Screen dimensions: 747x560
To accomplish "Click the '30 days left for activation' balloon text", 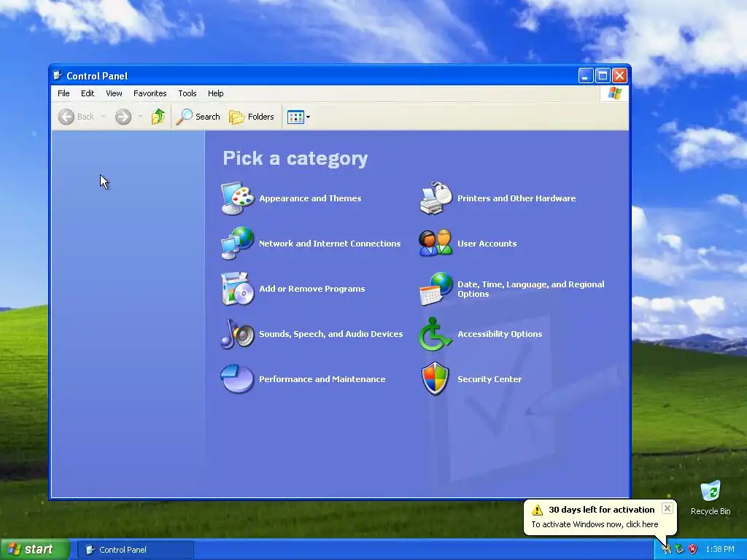I will [x=602, y=510].
